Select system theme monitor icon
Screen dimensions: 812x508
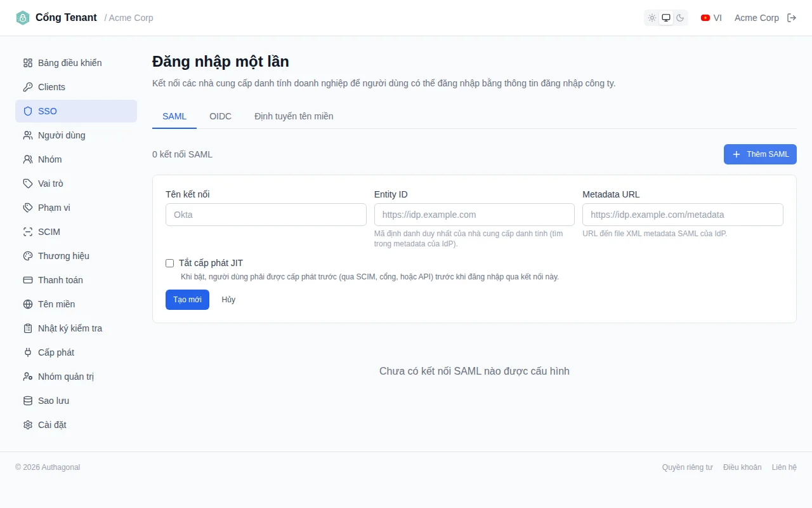[x=666, y=18]
